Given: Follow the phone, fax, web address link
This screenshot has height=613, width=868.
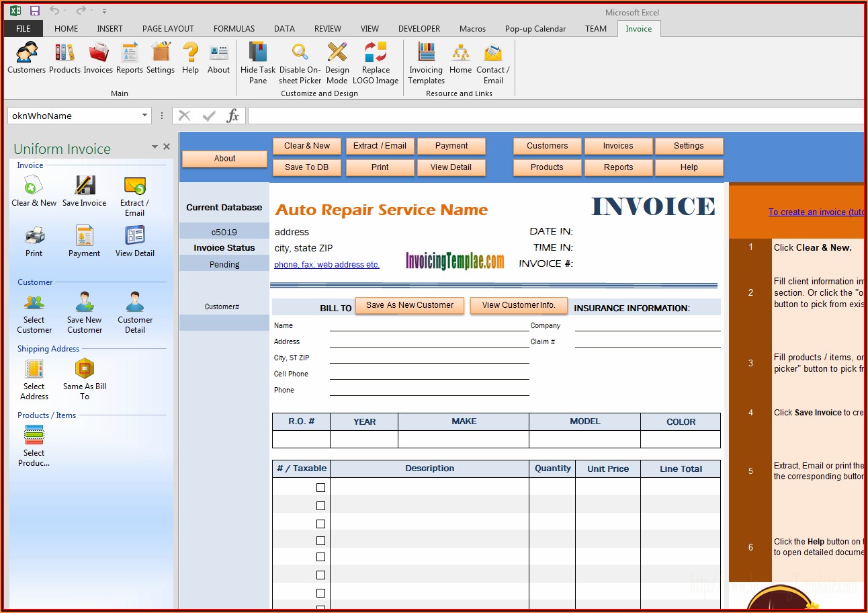Looking at the screenshot, I should tap(327, 265).
